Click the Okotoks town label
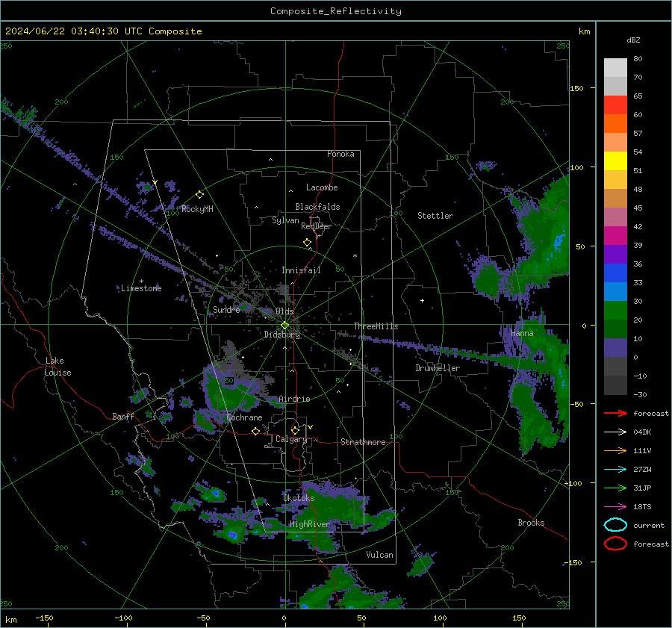 [299, 499]
